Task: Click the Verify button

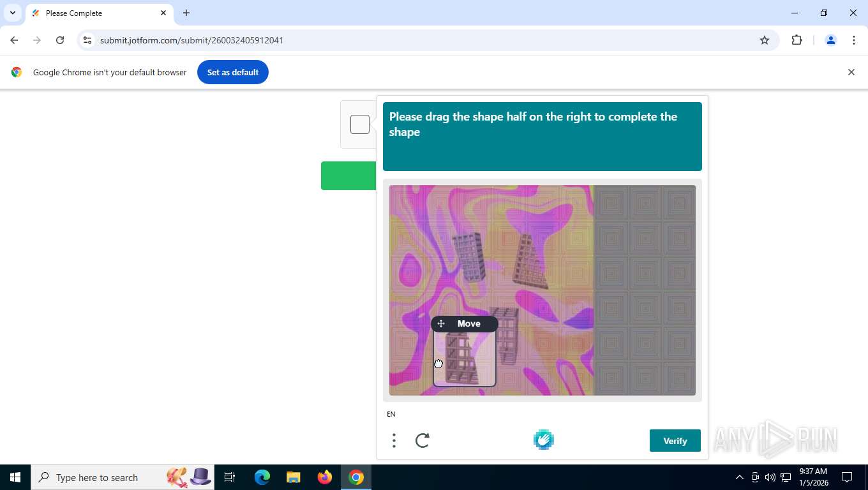Action: (x=675, y=441)
